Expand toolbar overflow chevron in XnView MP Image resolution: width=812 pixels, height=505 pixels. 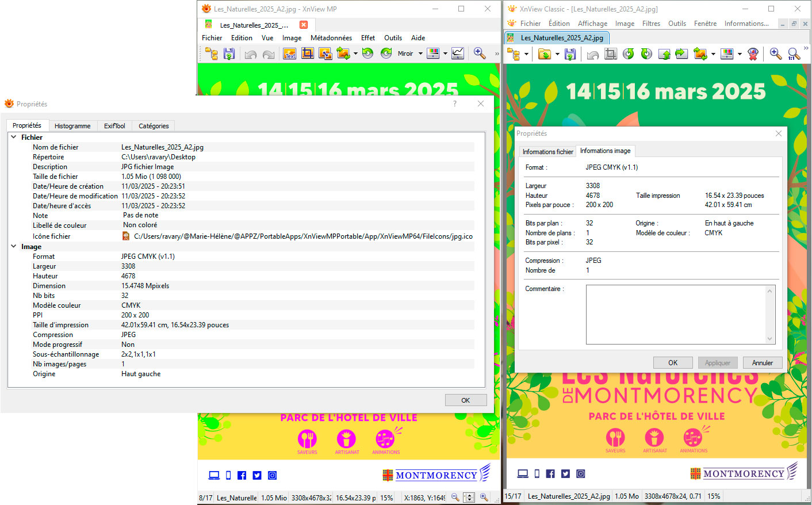497,54
